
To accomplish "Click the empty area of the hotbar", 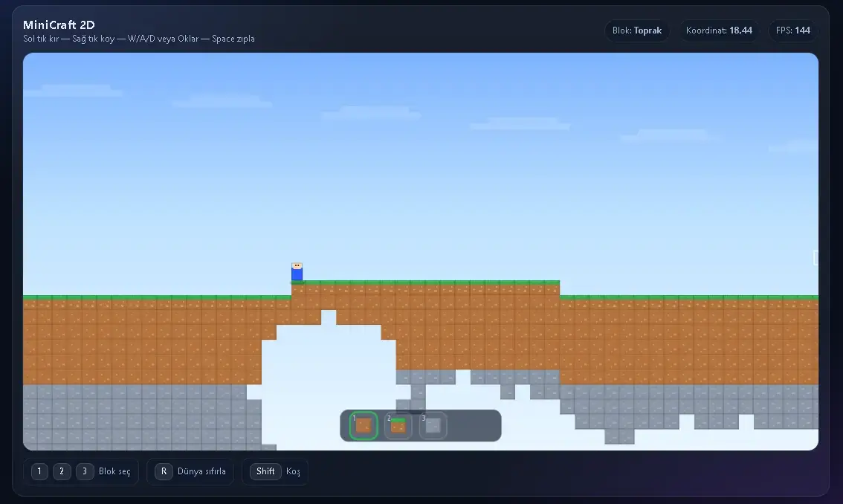I will 474,426.
